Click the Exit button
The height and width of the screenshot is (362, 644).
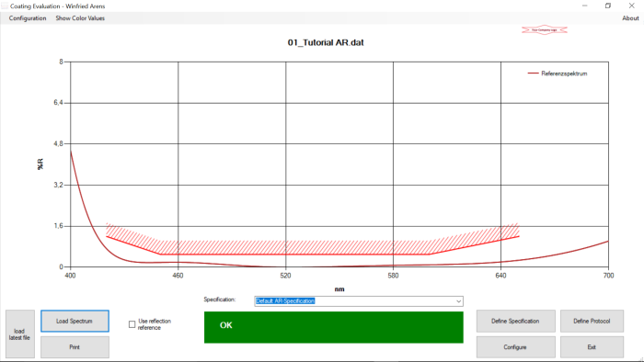[592, 347]
